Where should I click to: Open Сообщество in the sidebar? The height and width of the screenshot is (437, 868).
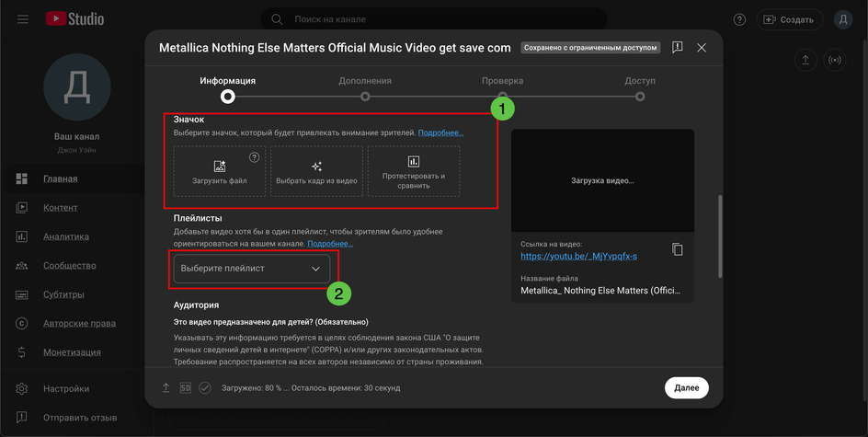tap(70, 265)
